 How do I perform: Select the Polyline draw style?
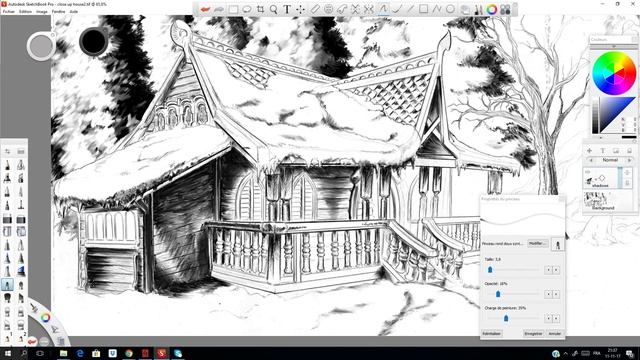tap(437, 9)
